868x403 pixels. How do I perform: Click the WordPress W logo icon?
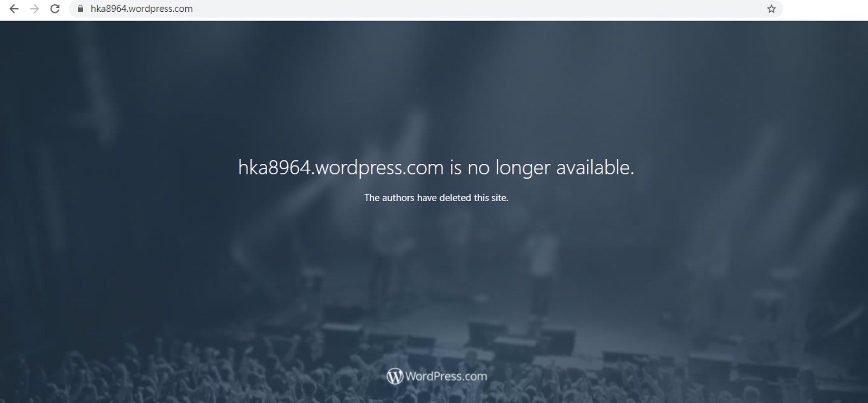(x=395, y=376)
